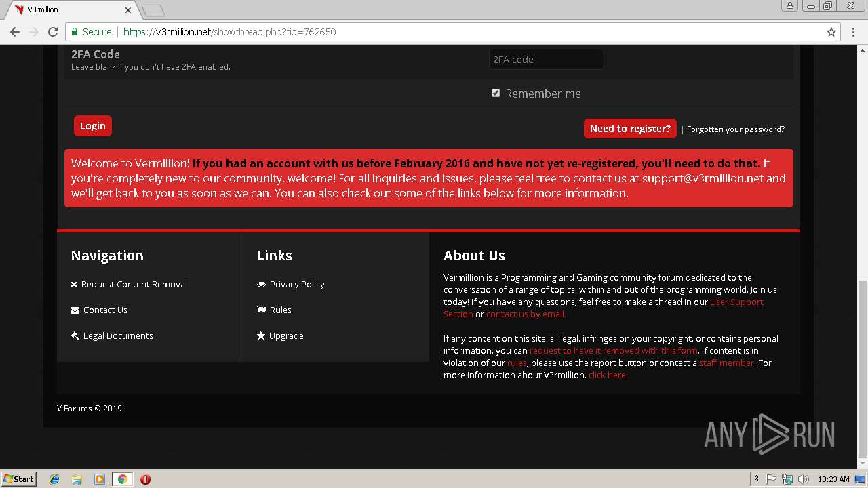Viewport: 868px width, 488px height.
Task: Open a new browser tab
Action: (153, 10)
